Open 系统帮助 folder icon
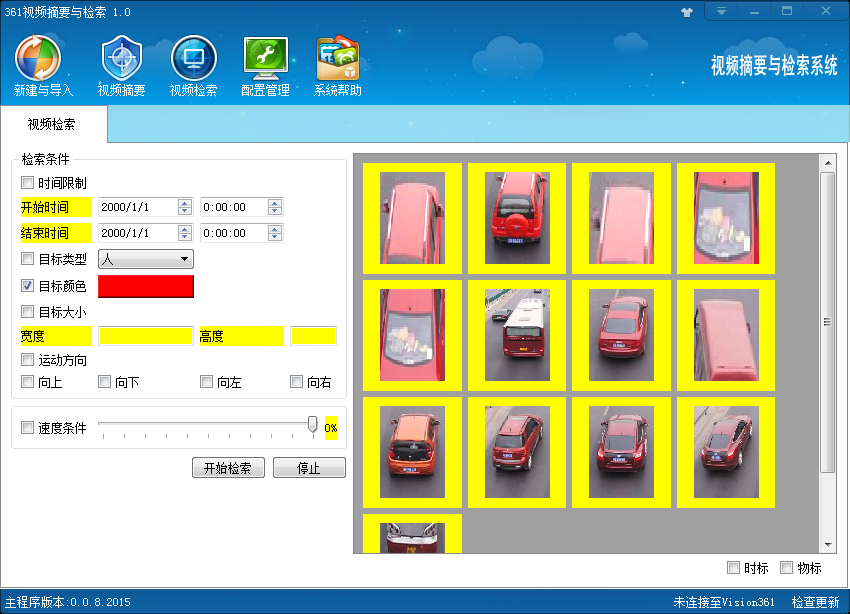 337,66
